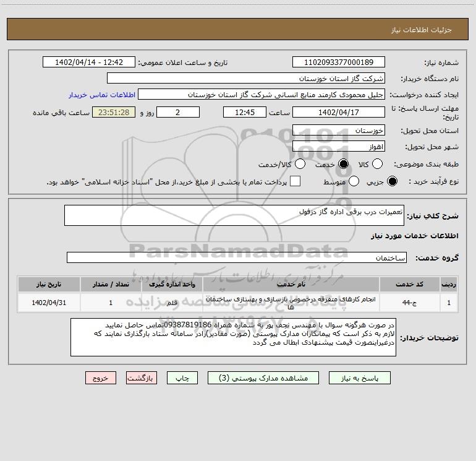Viewport: 476px width, 461px height.
Task: Click the طبقه بندی موضوعی label
Action: 426,165
